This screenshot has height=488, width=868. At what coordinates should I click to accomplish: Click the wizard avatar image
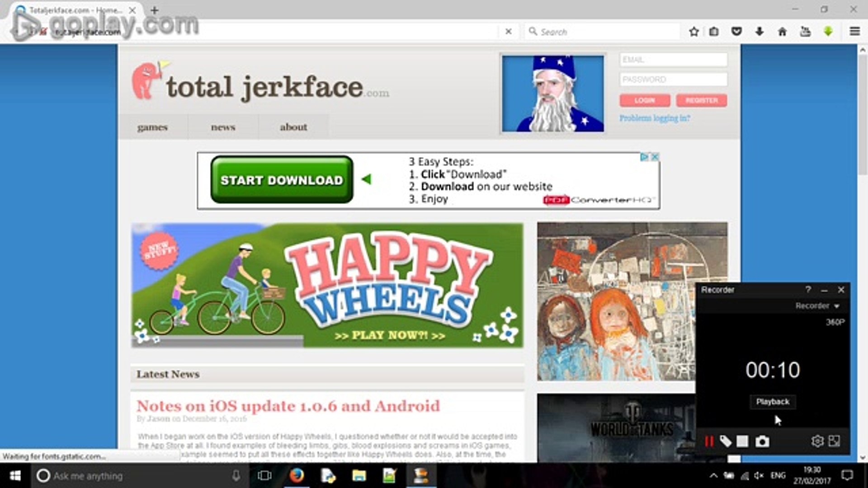pos(553,94)
